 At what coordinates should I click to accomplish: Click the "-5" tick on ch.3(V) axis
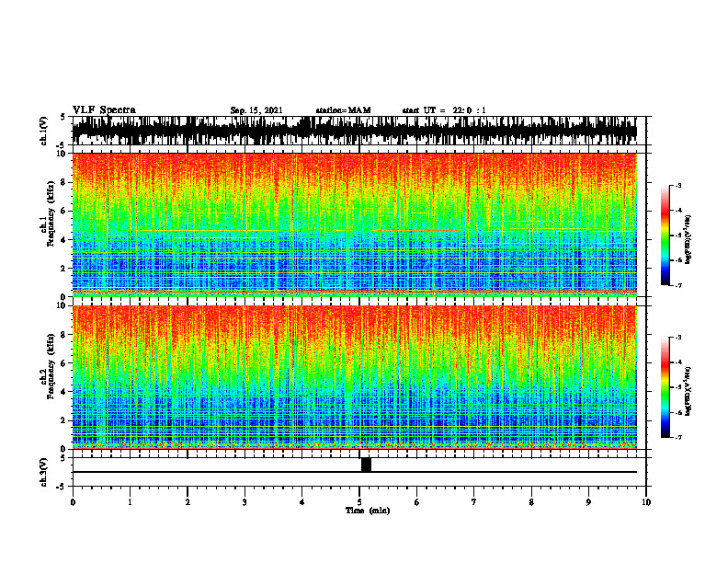(x=62, y=486)
